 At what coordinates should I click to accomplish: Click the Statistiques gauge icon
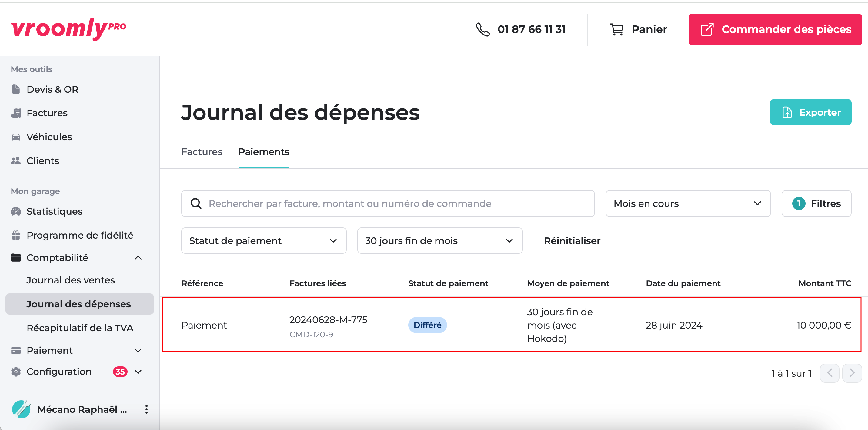16,211
